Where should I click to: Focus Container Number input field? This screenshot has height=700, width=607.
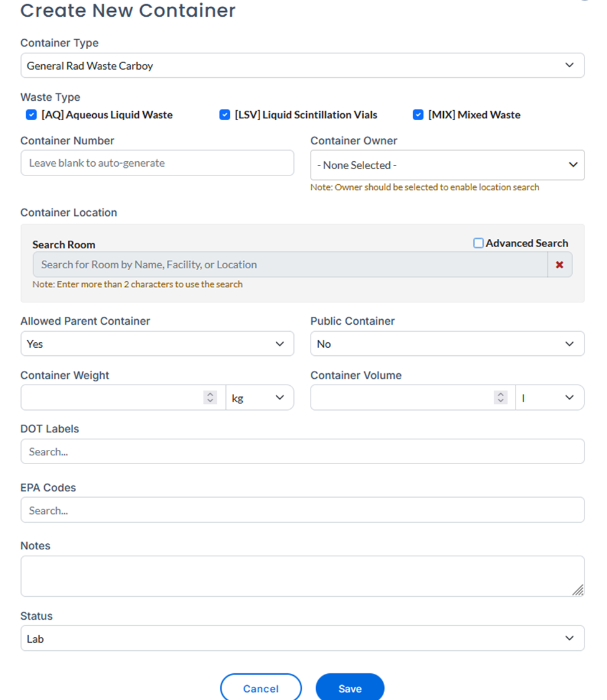[158, 163]
